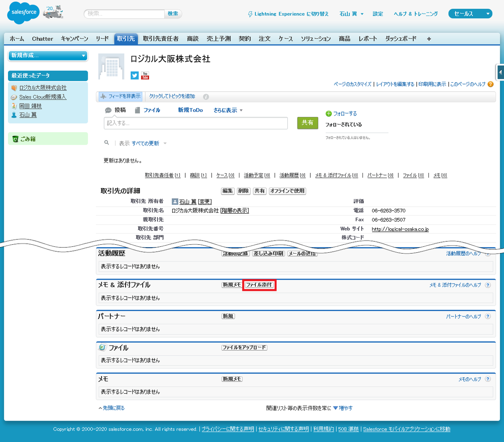Click the help icon for メモ section
This screenshot has width=504, height=442.
pyautogui.click(x=488, y=379)
